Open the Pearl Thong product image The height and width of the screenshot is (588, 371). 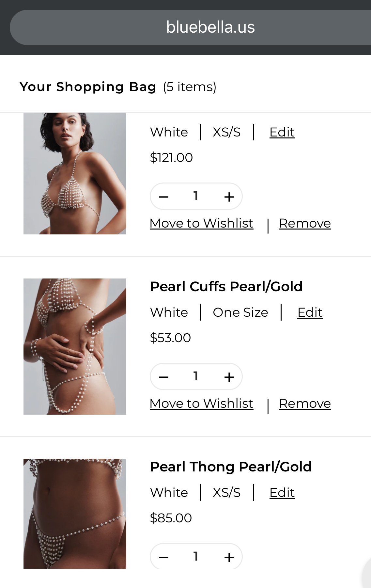point(75,514)
